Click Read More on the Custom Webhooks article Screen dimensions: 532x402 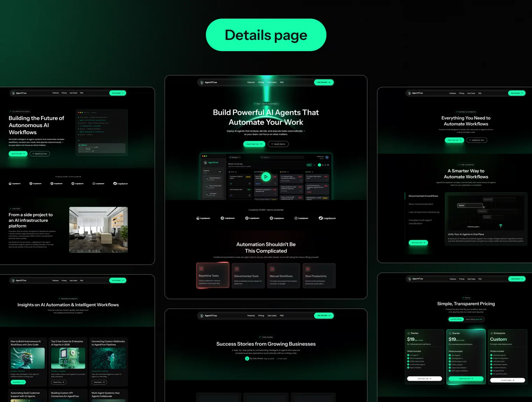click(99, 382)
